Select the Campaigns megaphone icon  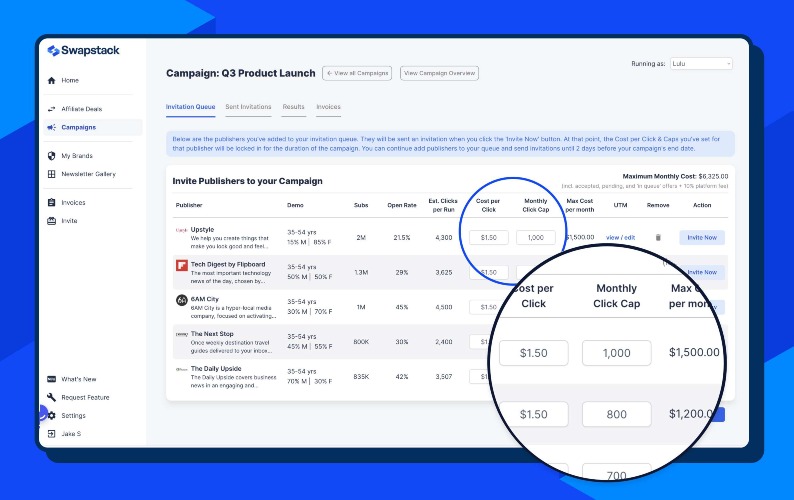tap(51, 127)
